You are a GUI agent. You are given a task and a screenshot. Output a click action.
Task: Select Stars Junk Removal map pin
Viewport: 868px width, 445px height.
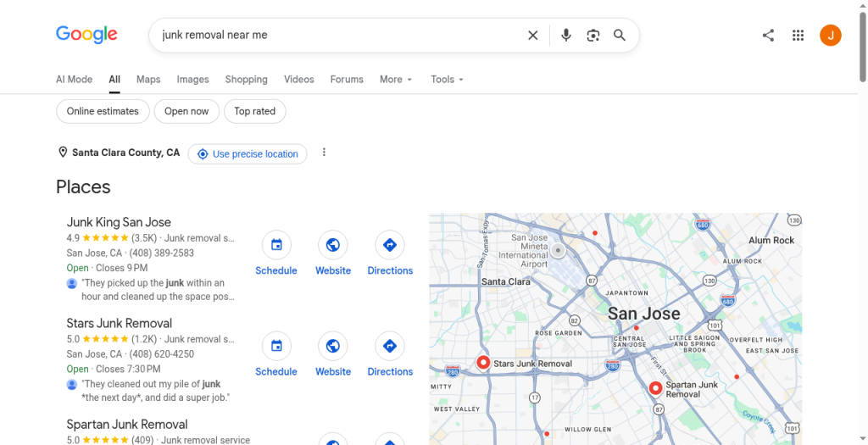[x=484, y=363]
